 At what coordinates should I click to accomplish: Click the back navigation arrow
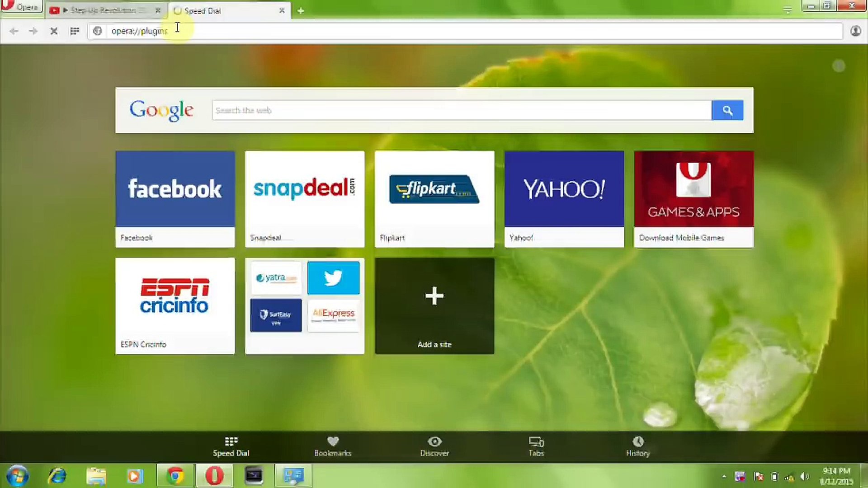click(x=14, y=31)
